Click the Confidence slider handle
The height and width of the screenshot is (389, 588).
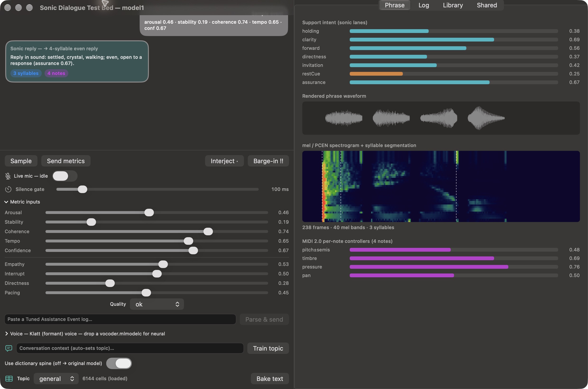[x=193, y=250]
